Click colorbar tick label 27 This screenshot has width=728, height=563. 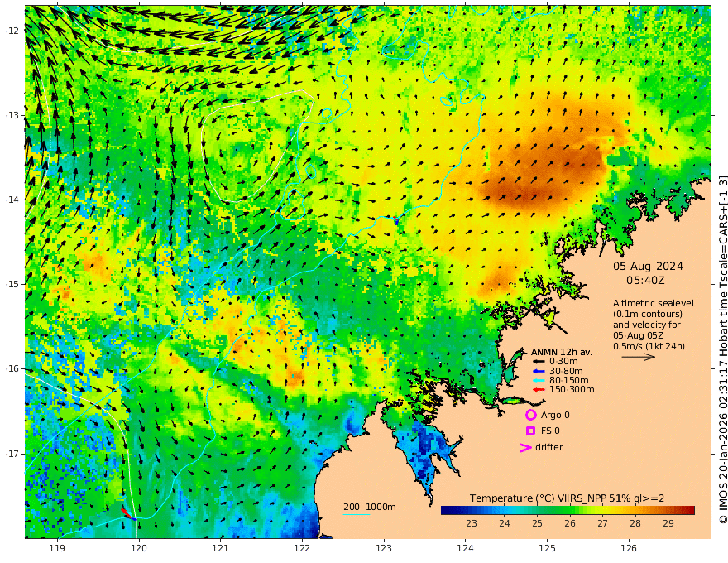click(x=602, y=523)
